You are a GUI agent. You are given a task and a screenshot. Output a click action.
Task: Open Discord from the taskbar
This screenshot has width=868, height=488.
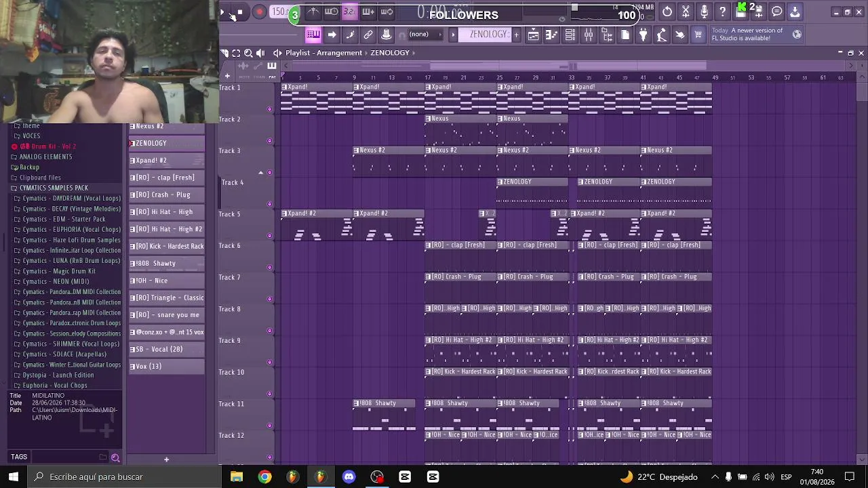(x=349, y=477)
